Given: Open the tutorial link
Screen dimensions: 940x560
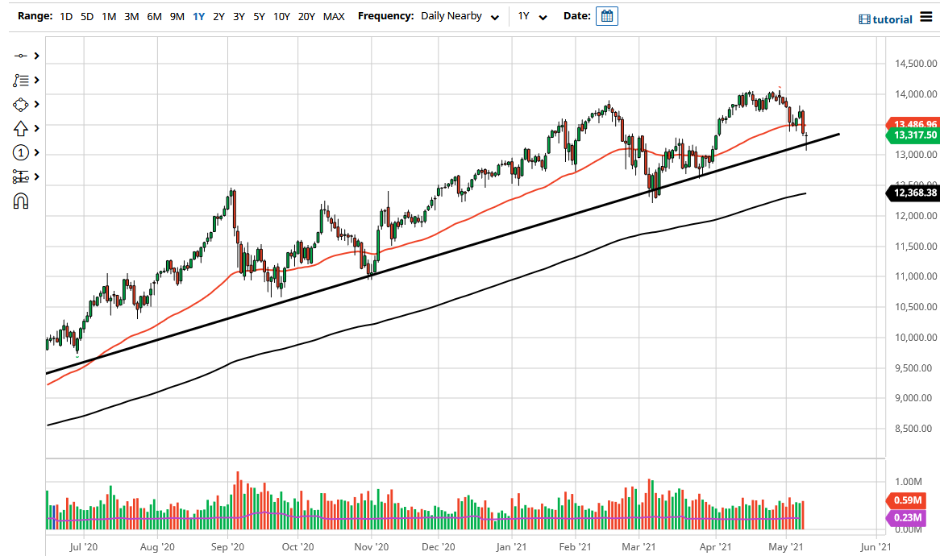Looking at the screenshot, I should (895, 19).
